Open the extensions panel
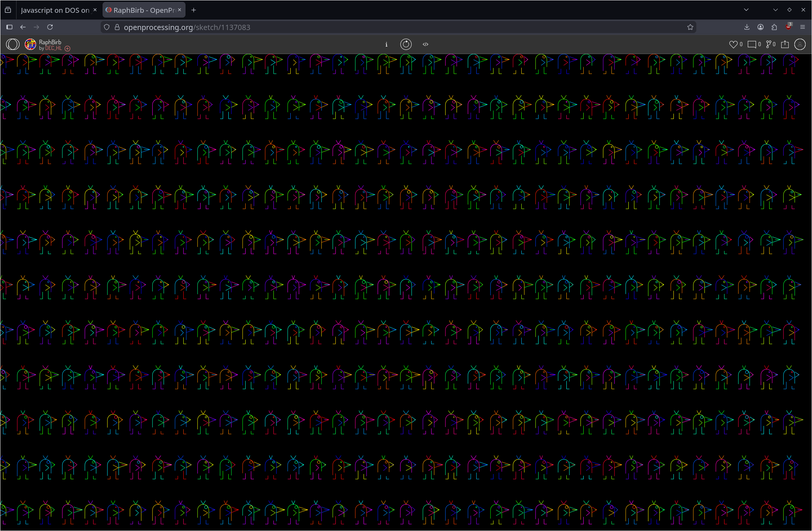The height and width of the screenshot is (531, 812). coord(774,27)
